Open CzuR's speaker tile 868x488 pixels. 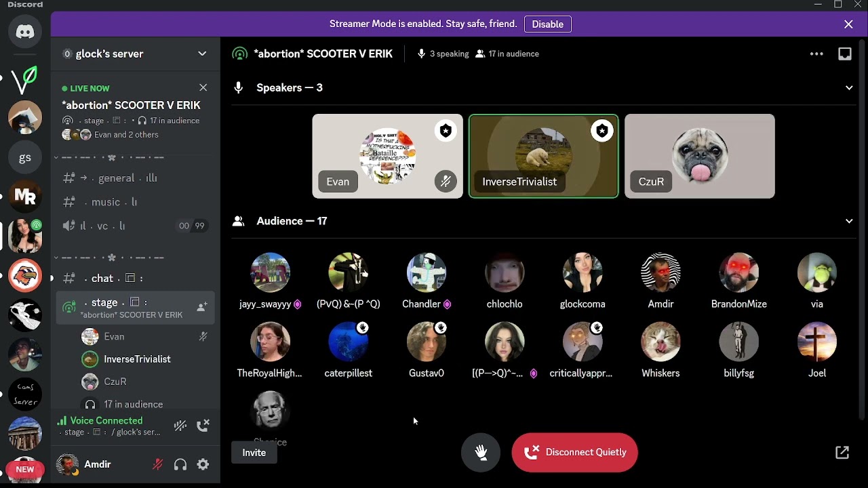tap(699, 156)
